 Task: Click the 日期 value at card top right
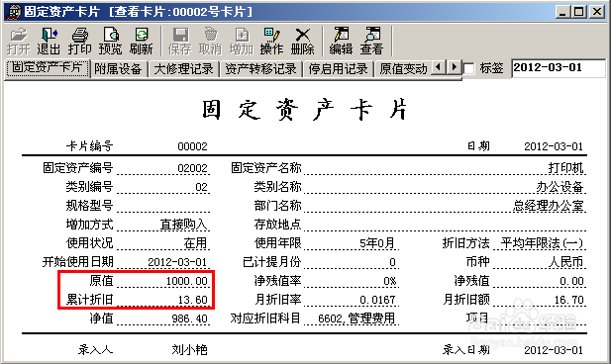(x=554, y=146)
